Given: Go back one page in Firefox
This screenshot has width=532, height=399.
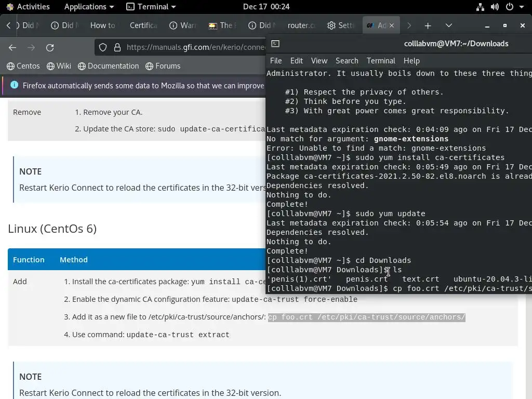Looking at the screenshot, I should pos(12,47).
